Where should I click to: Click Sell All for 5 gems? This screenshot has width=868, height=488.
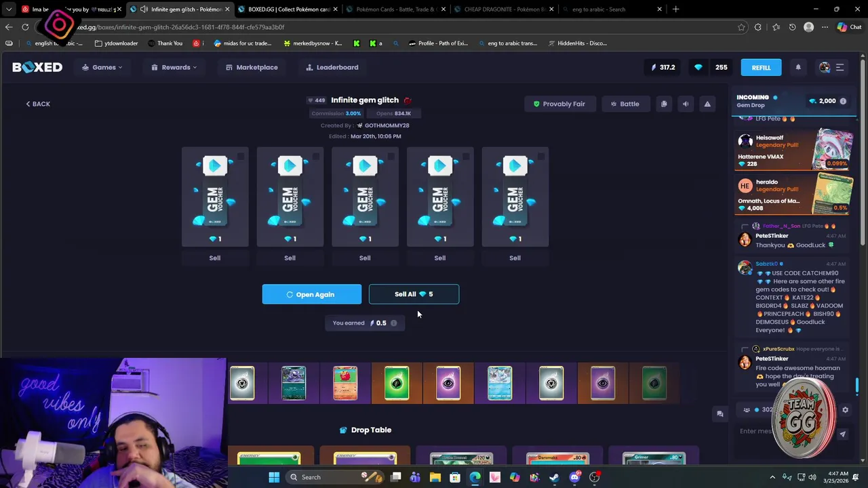pyautogui.click(x=414, y=294)
